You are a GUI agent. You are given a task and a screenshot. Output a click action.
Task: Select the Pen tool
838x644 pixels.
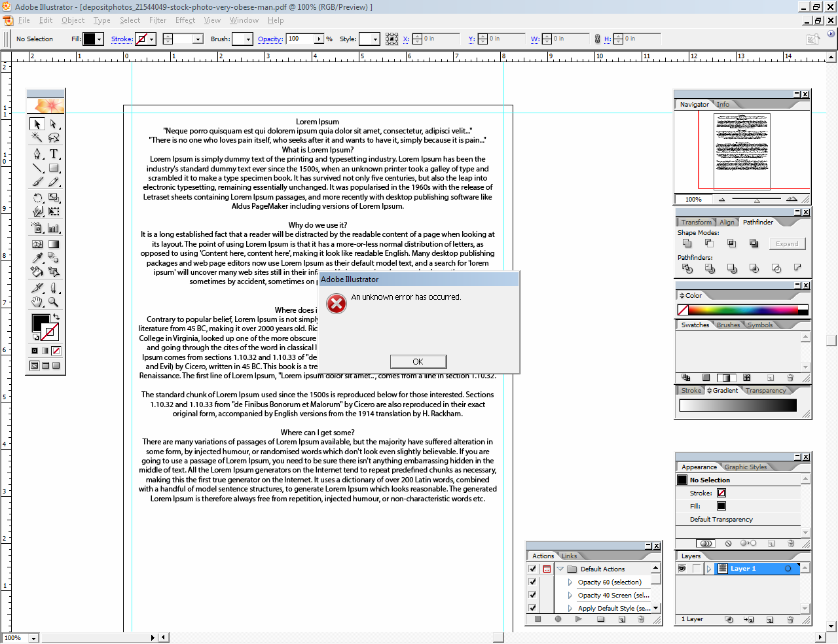37,154
